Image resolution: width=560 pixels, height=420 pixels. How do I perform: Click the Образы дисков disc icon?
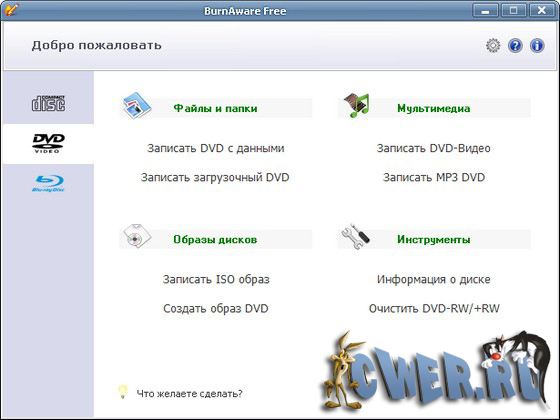(137, 236)
